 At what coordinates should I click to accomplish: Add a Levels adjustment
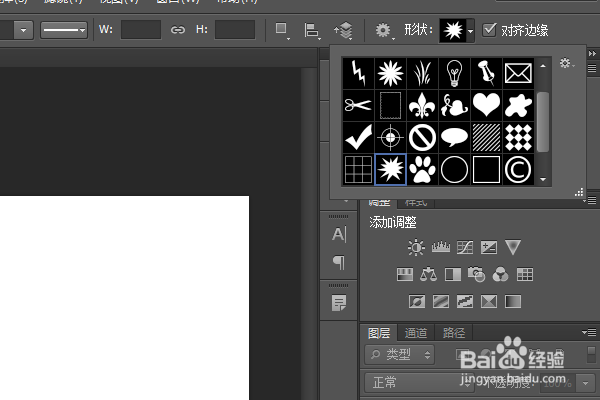click(441, 247)
